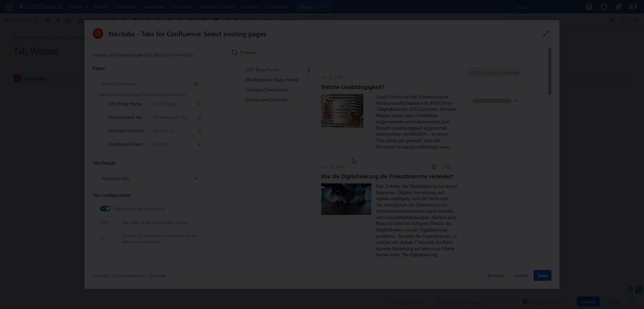The width and height of the screenshot is (644, 309).
Task: Apply underline formatting in the editor
Action: [68, 20]
